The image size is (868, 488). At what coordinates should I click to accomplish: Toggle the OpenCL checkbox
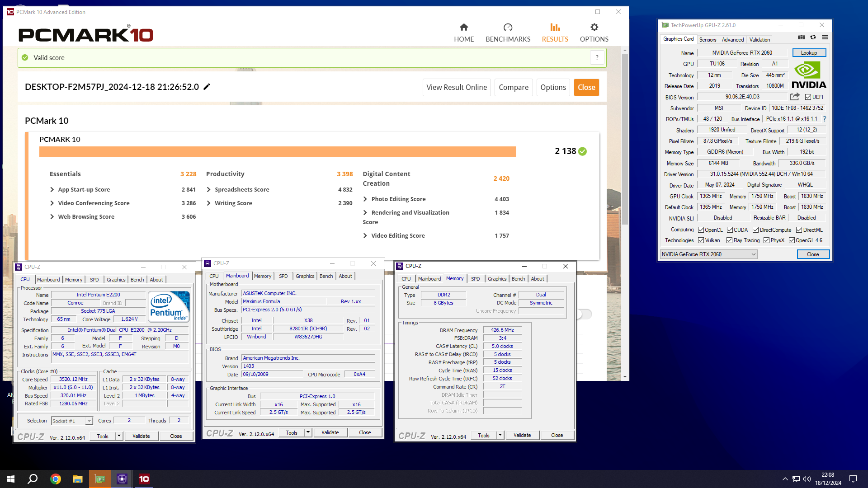pos(701,230)
